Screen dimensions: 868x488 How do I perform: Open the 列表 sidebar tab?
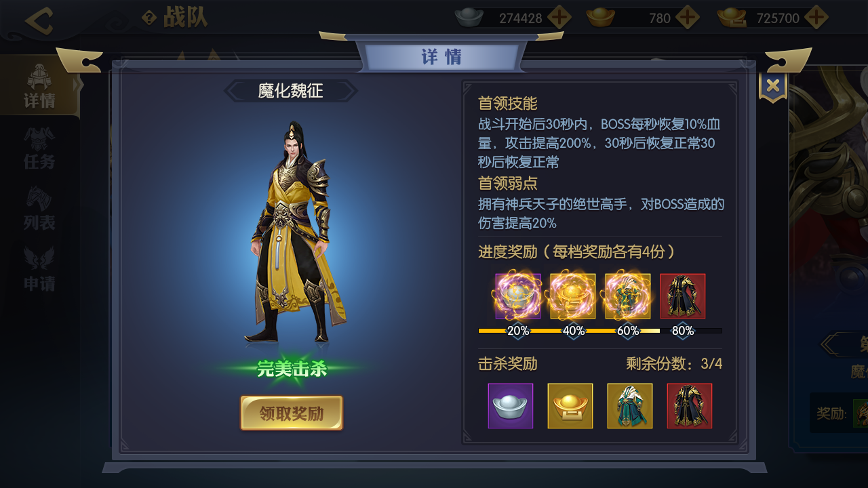tap(39, 209)
